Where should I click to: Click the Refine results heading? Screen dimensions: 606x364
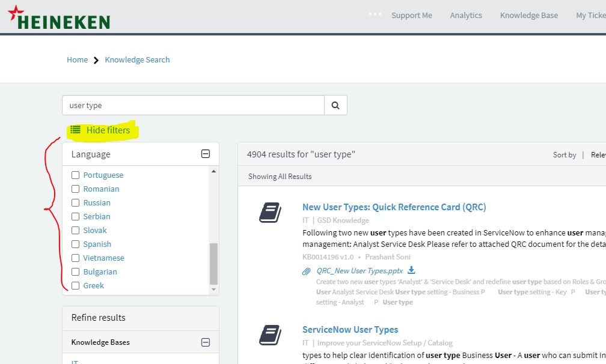tap(98, 317)
